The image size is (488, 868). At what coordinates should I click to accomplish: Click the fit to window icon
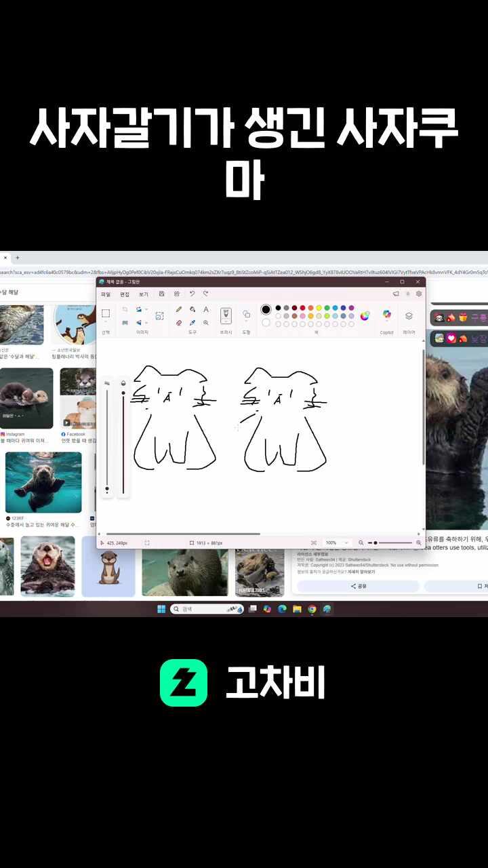314,542
